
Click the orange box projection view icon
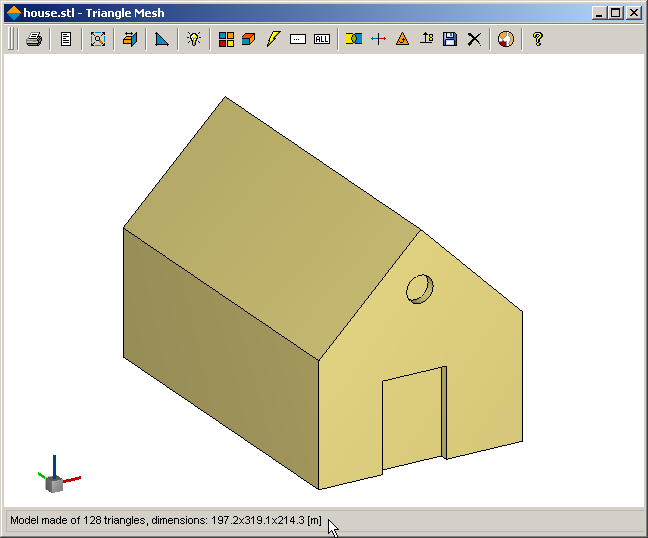[130, 39]
